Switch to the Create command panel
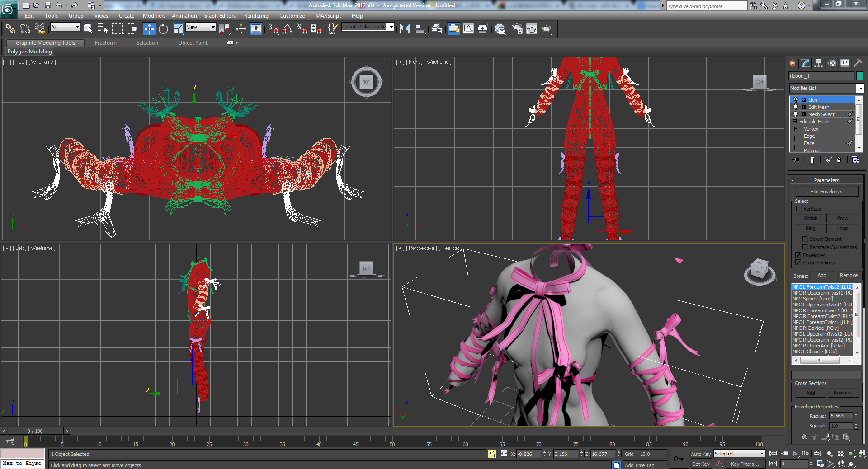868x469 pixels. 792,63
